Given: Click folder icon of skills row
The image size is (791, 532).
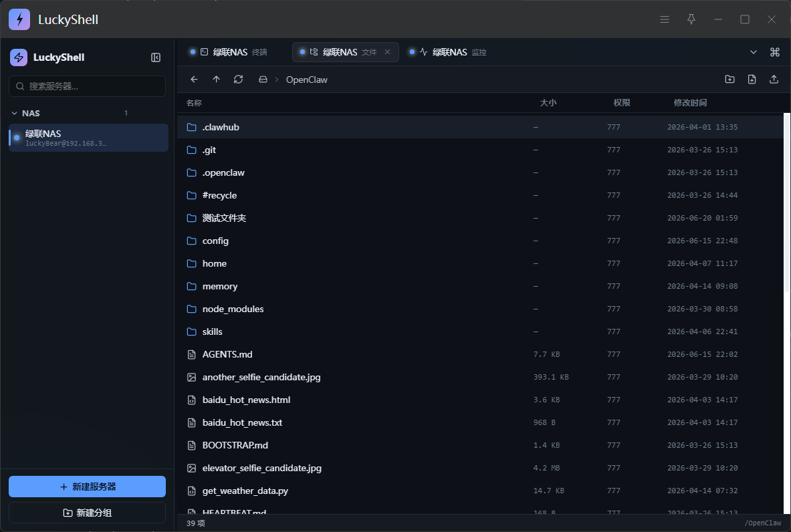Looking at the screenshot, I should (x=192, y=331).
